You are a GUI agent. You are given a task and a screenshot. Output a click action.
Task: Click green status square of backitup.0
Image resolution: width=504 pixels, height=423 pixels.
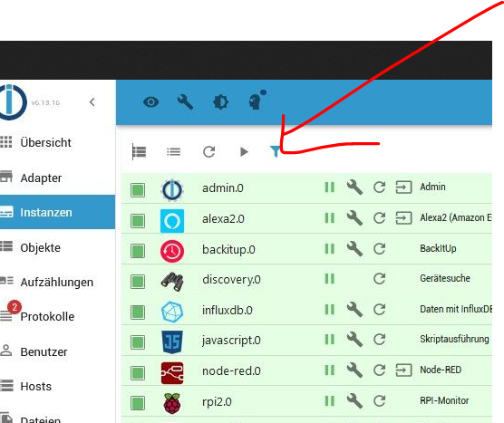pos(138,251)
